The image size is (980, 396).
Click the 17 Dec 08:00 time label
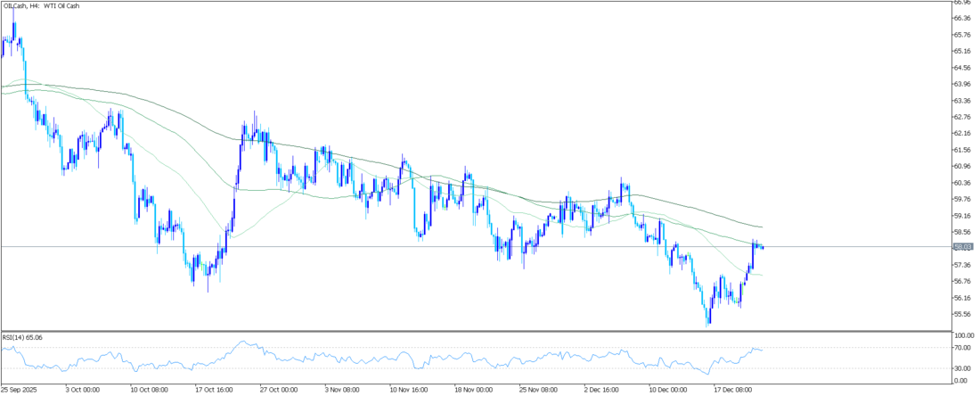tap(734, 390)
